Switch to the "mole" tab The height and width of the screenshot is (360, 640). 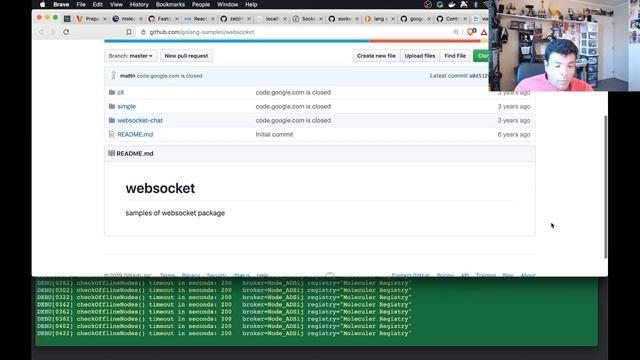click(x=126, y=19)
